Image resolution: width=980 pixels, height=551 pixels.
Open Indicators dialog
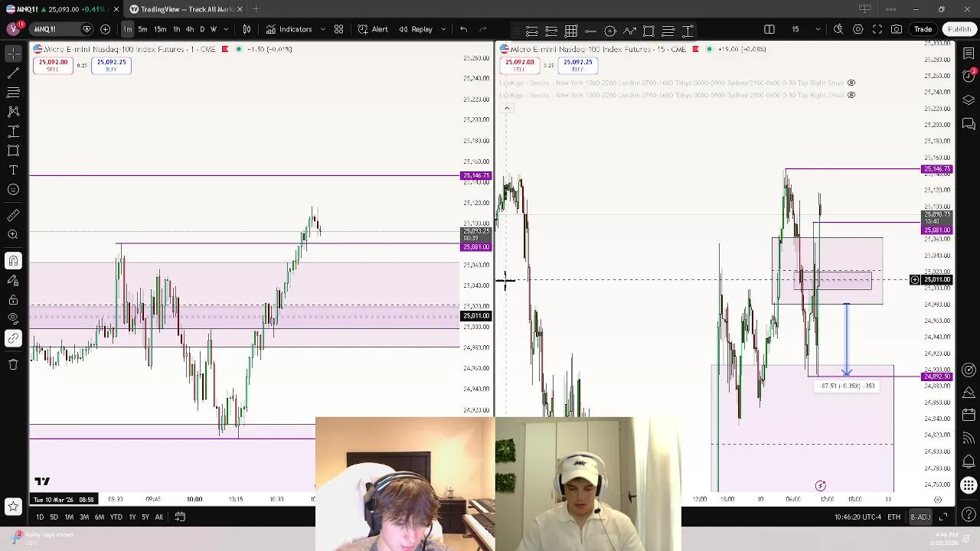pyautogui.click(x=289, y=29)
